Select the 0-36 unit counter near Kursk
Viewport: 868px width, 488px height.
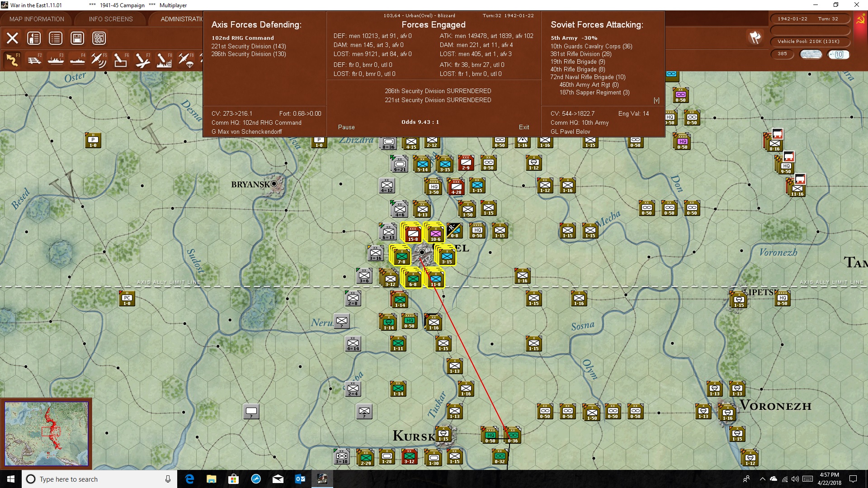[513, 435]
